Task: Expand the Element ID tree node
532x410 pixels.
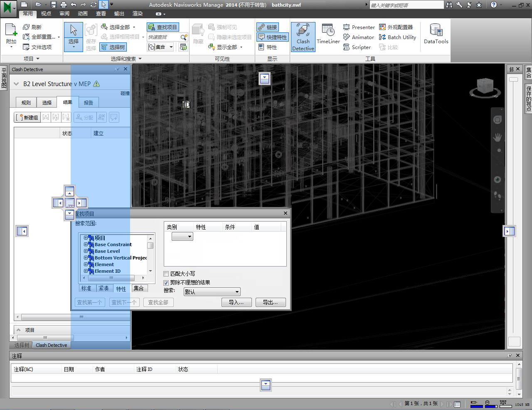Action: (x=86, y=271)
